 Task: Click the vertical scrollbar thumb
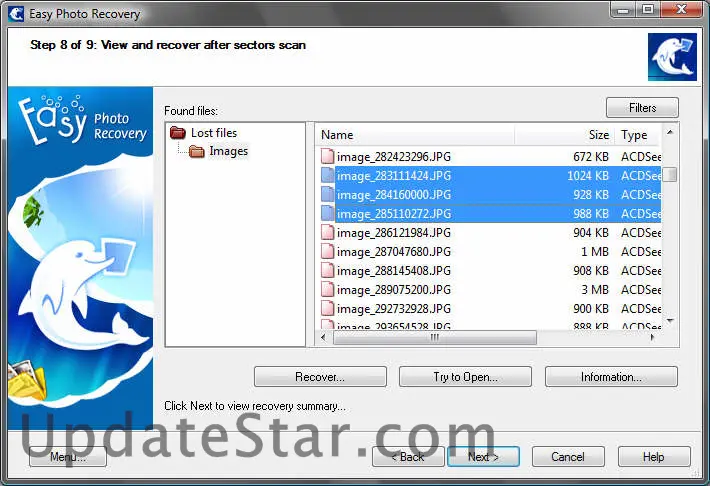(670, 174)
